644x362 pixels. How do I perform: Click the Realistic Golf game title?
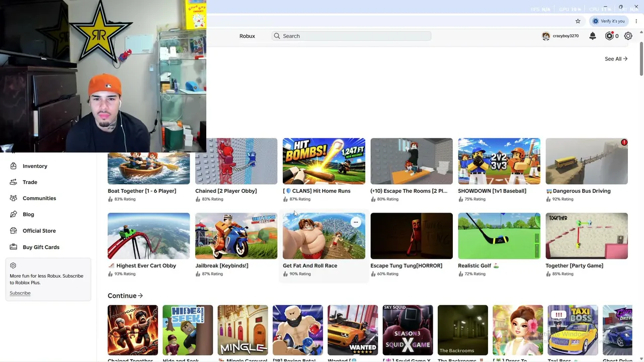click(478, 265)
